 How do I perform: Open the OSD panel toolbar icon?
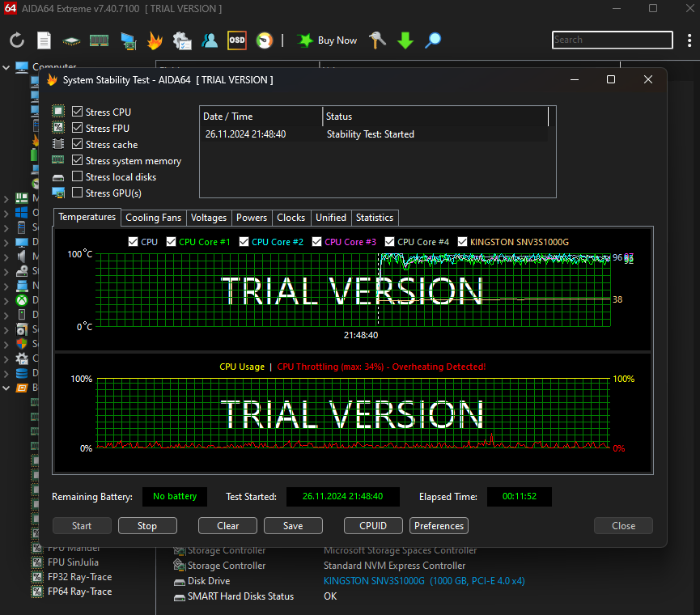(x=236, y=40)
